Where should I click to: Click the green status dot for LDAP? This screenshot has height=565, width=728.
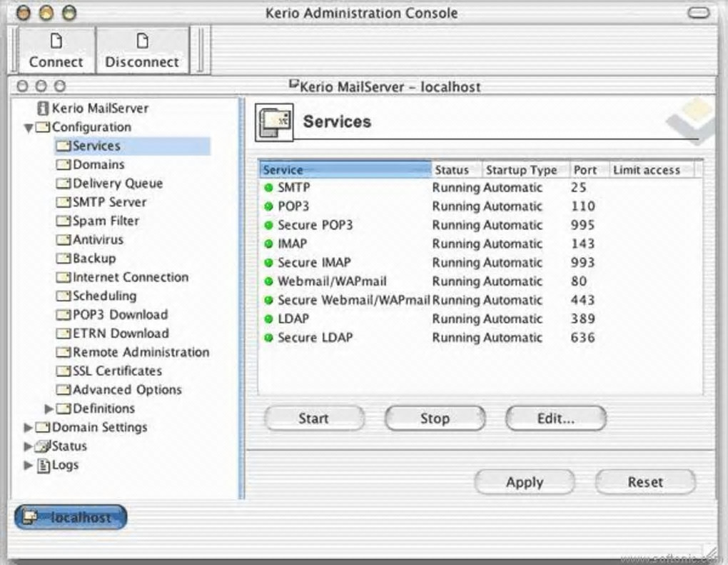click(x=268, y=319)
